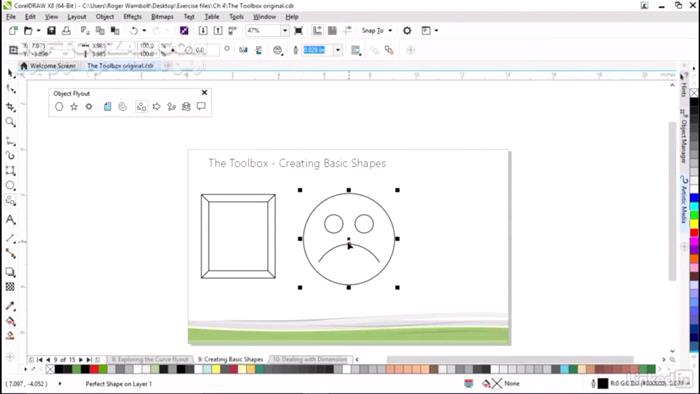
Task: Expand the application launcher dropdown arrow
Action: (436, 30)
